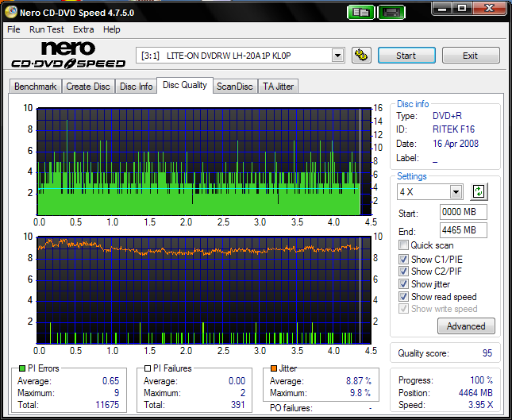Click the End position field 4465 MB
The image size is (512, 420).
pos(463,230)
